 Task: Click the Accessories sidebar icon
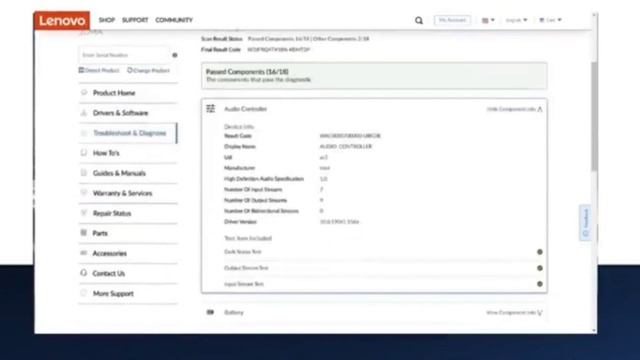point(84,253)
